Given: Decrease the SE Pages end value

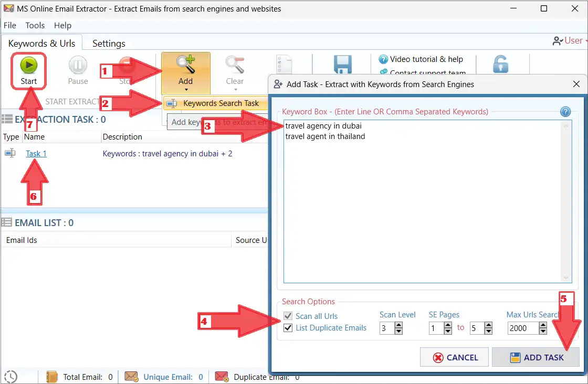Looking at the screenshot, I should tap(488, 331).
